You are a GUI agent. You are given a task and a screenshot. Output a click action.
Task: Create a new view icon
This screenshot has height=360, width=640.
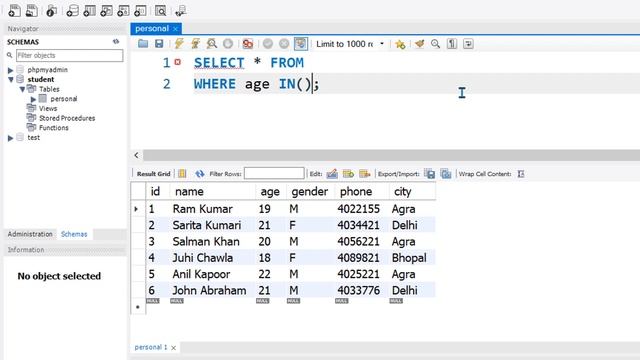tap(106, 11)
